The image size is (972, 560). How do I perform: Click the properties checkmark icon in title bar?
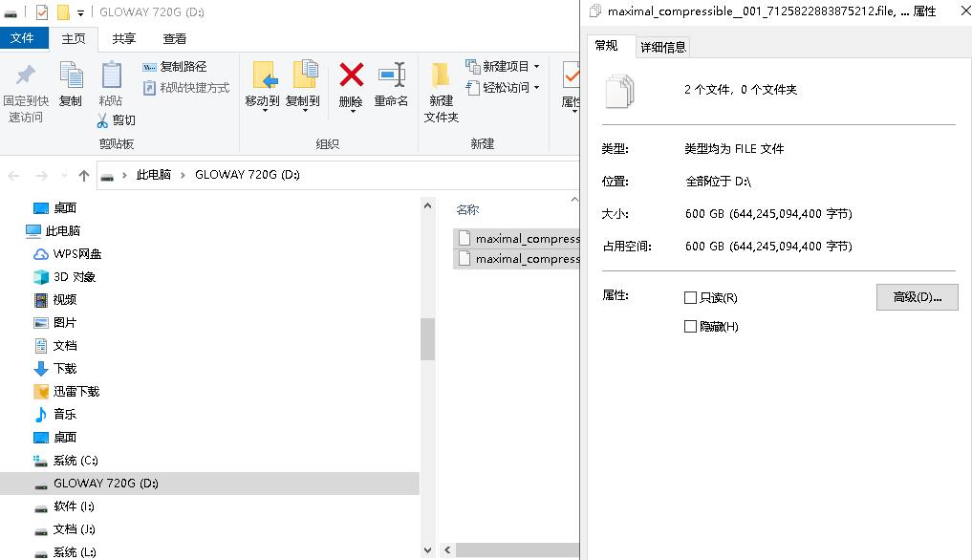click(42, 11)
